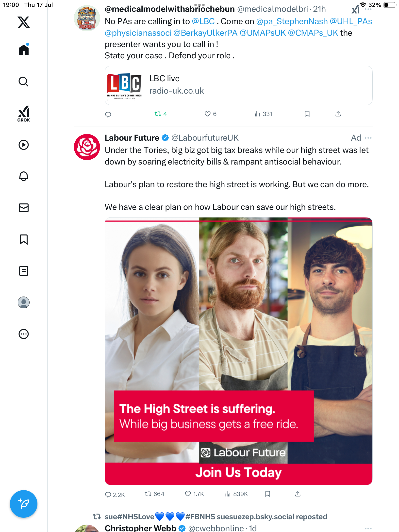Open more menu on Christopher Webb post
399x532 pixels.
point(368,528)
